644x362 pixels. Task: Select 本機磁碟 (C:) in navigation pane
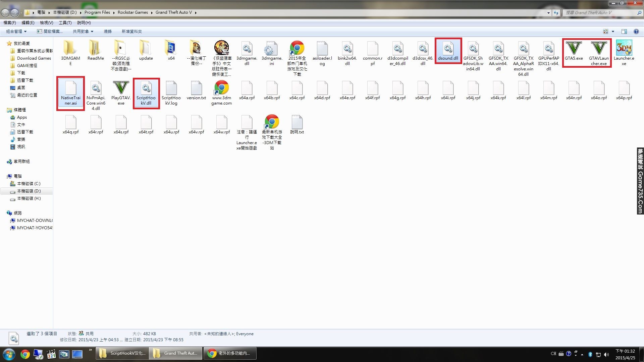(29, 184)
